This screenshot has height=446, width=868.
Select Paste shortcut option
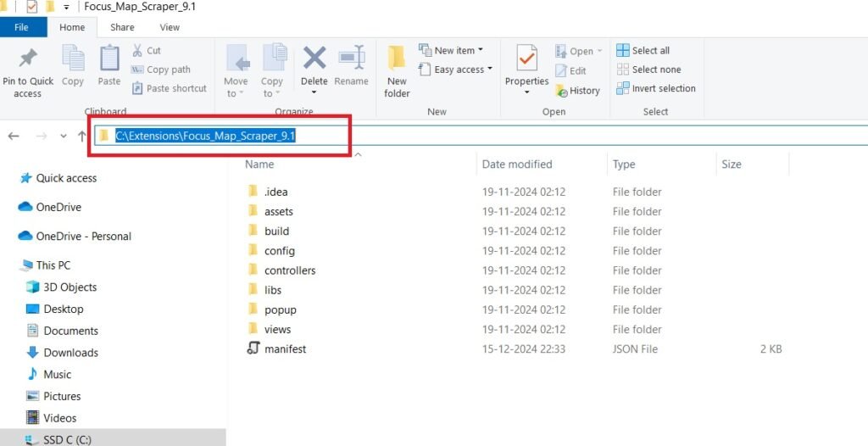pyautogui.click(x=169, y=88)
